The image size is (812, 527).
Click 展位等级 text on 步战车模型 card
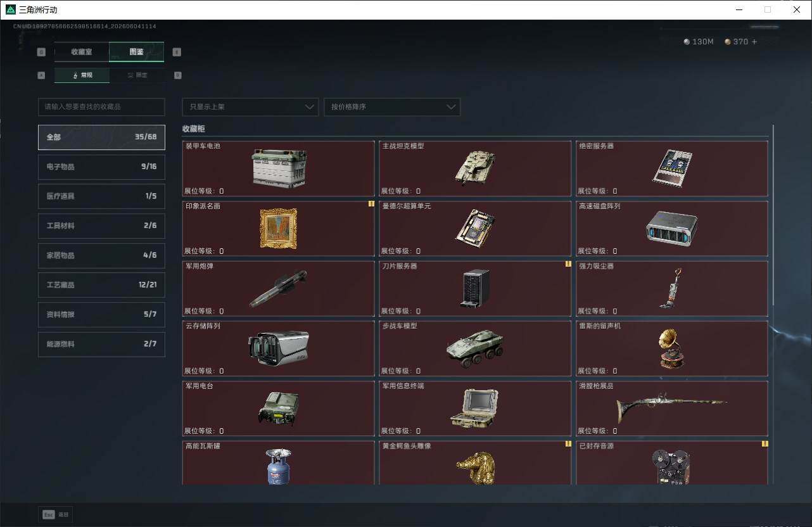(x=400, y=371)
